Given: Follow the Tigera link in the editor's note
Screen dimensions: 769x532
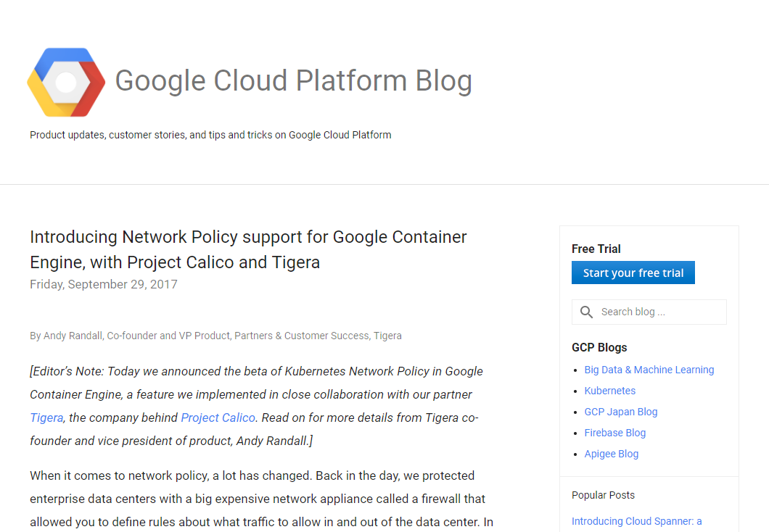Looking at the screenshot, I should 46,418.
